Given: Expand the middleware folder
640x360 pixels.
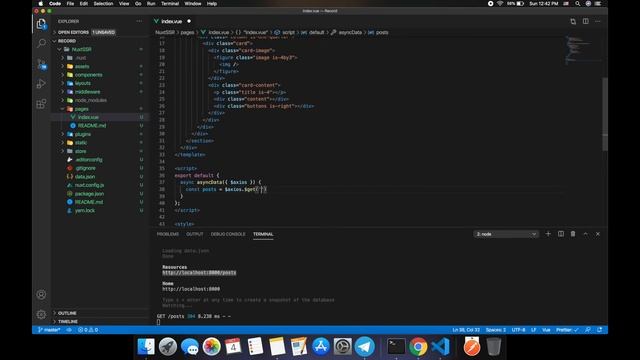Looking at the screenshot, I should pos(87,92).
